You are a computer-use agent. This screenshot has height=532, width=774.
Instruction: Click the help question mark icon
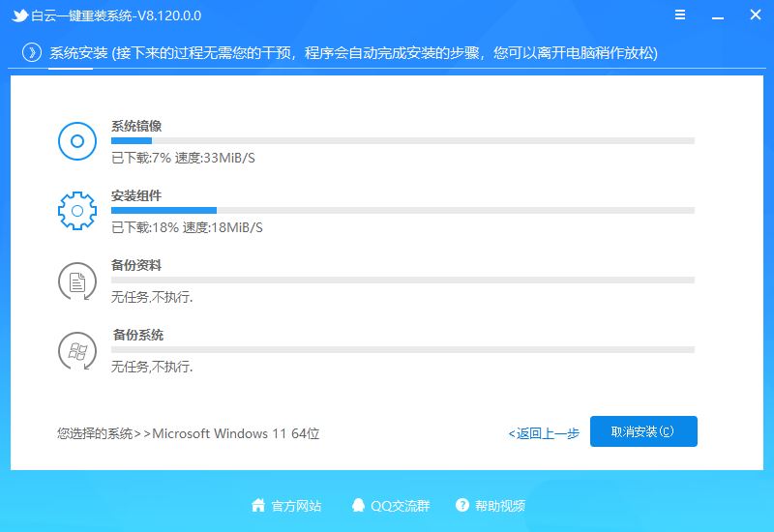(462, 506)
